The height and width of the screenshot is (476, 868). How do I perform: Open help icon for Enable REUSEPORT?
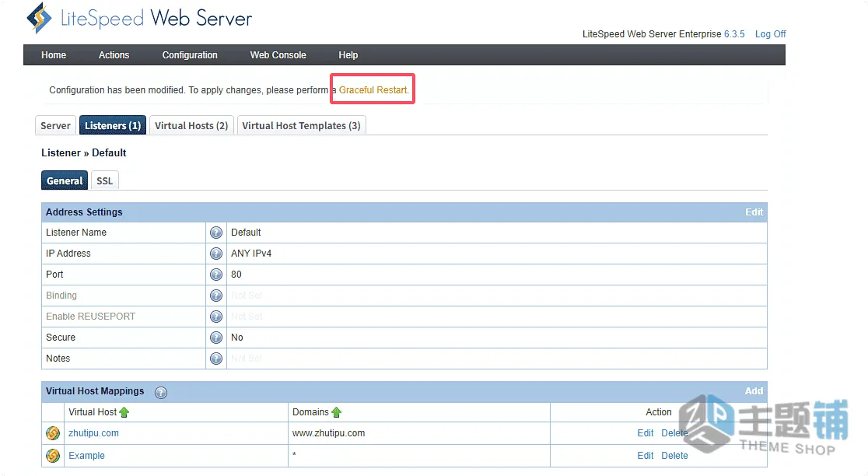pyautogui.click(x=216, y=317)
